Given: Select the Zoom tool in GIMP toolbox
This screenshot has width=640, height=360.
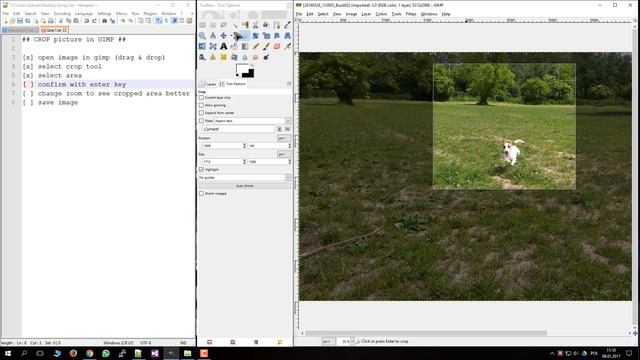Looking at the screenshot, I should [202, 36].
